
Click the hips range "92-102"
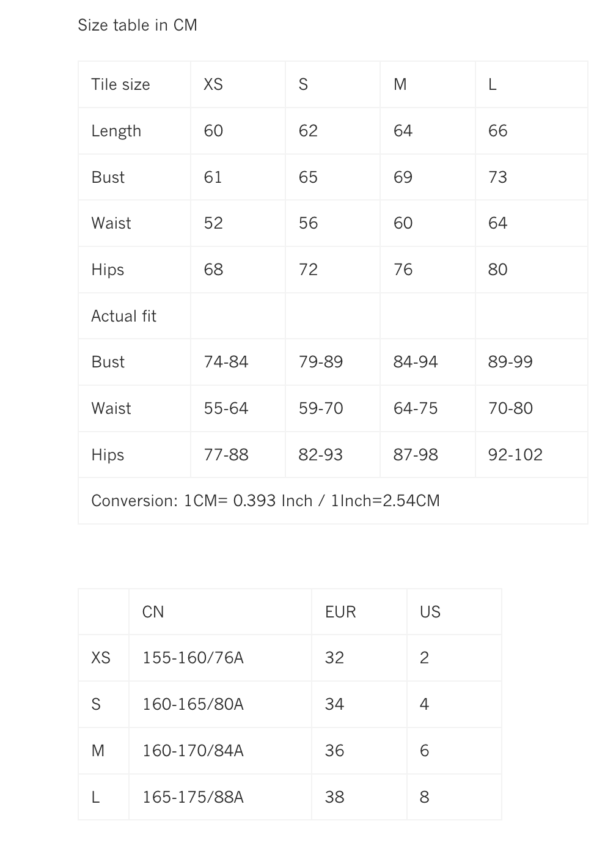tap(515, 455)
